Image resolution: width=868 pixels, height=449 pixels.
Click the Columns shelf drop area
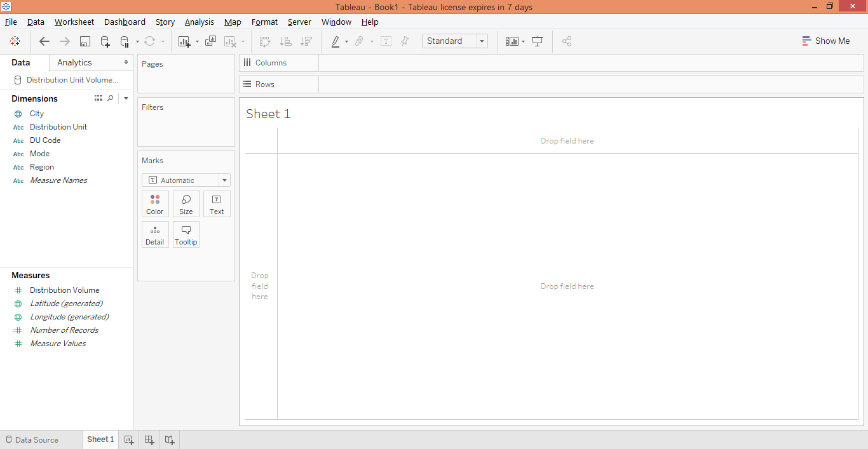(591, 63)
